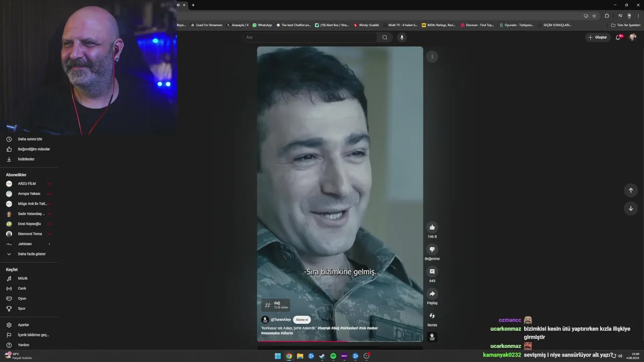This screenshot has height=362, width=644.
Task: Open Discover - Find Top bookmark
Action: tap(477, 25)
